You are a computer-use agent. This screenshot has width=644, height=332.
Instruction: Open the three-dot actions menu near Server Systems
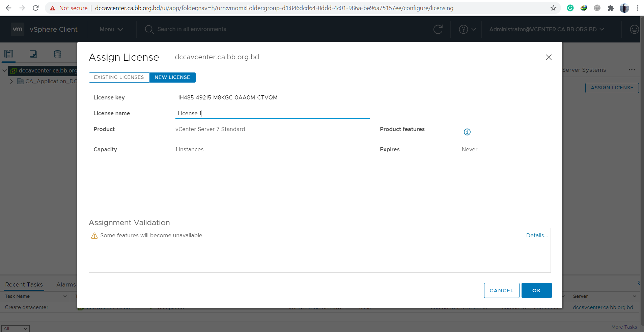tap(632, 70)
